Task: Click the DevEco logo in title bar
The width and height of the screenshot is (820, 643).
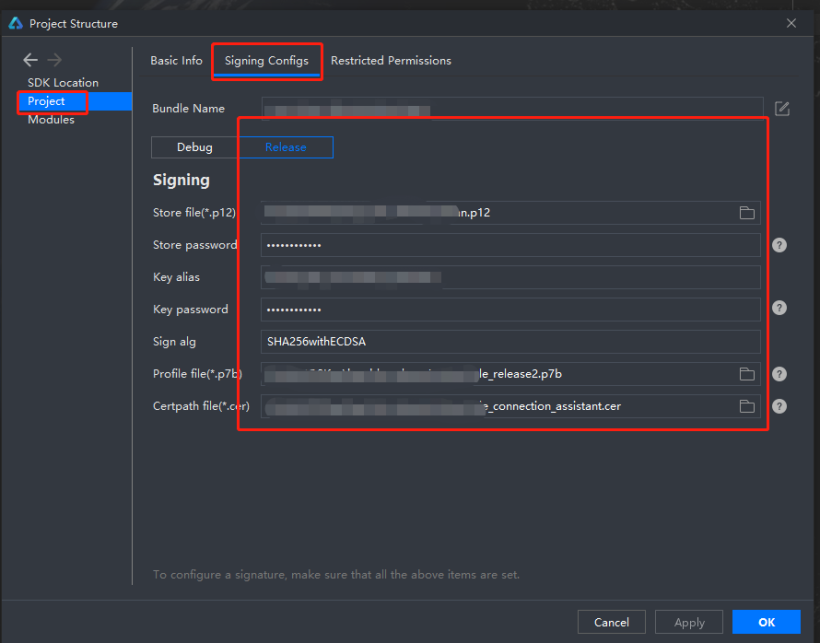Action: tap(16, 24)
